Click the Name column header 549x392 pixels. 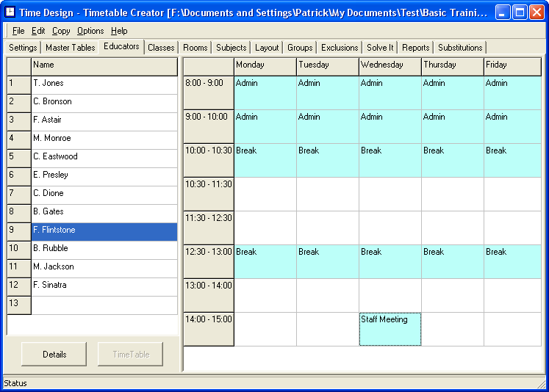104,65
